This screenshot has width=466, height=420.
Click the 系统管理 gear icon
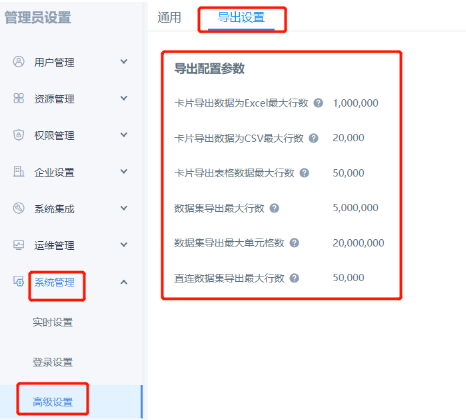19,282
